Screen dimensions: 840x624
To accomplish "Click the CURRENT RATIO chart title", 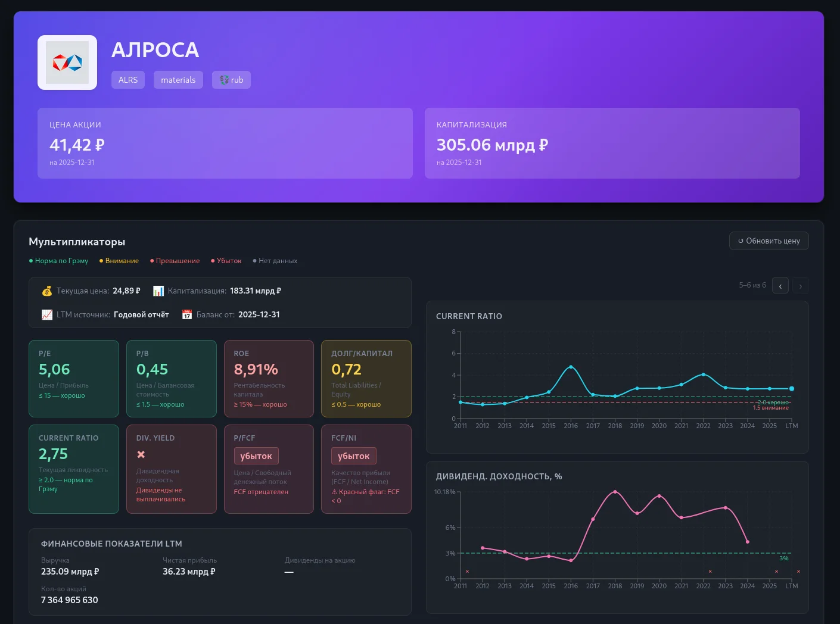I will tap(469, 316).
